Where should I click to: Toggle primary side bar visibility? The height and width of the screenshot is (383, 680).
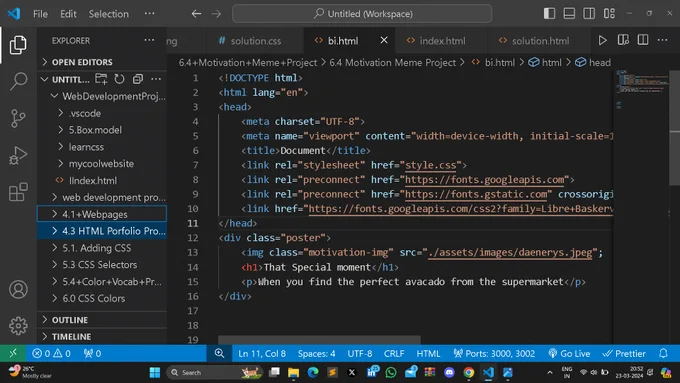pos(549,13)
